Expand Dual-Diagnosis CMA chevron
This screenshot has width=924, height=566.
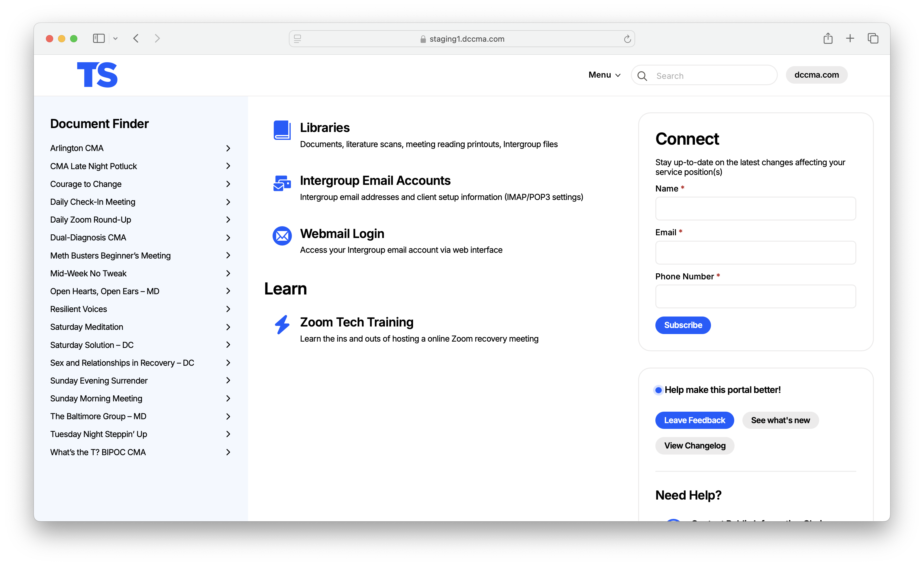tap(228, 238)
